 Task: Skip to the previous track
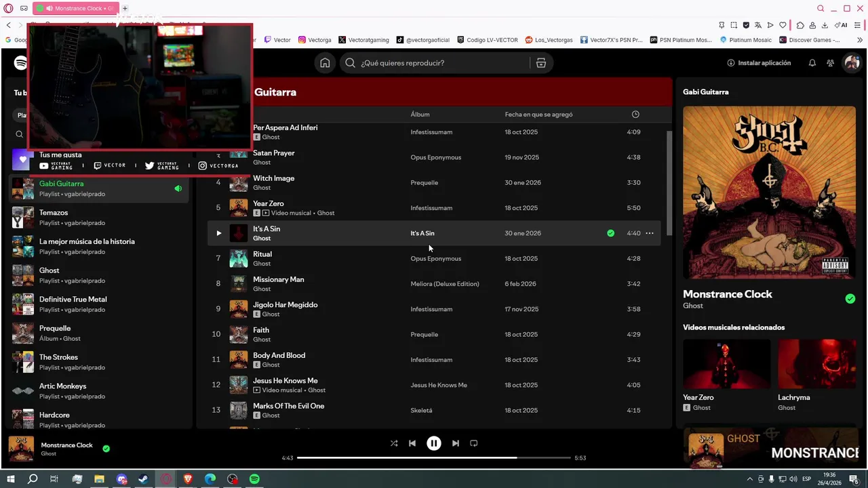[412, 443]
